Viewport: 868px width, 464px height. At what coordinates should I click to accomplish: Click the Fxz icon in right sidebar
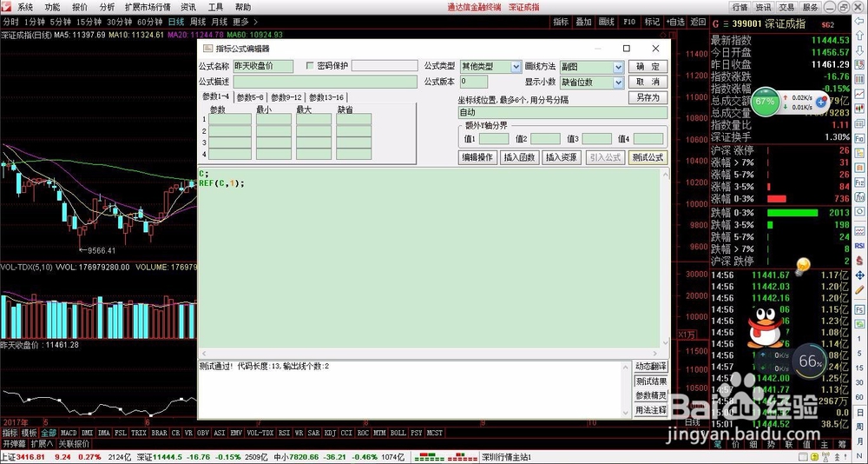(859, 183)
